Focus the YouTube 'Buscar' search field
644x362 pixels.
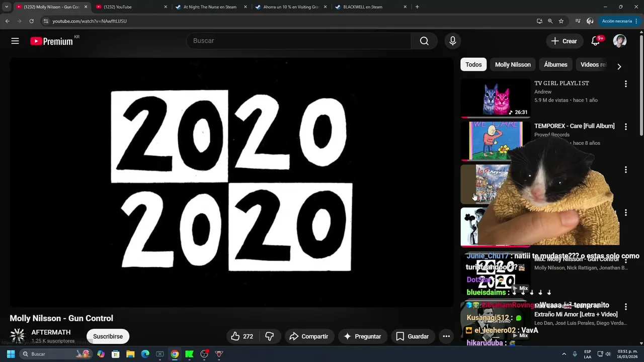pyautogui.click(x=299, y=41)
